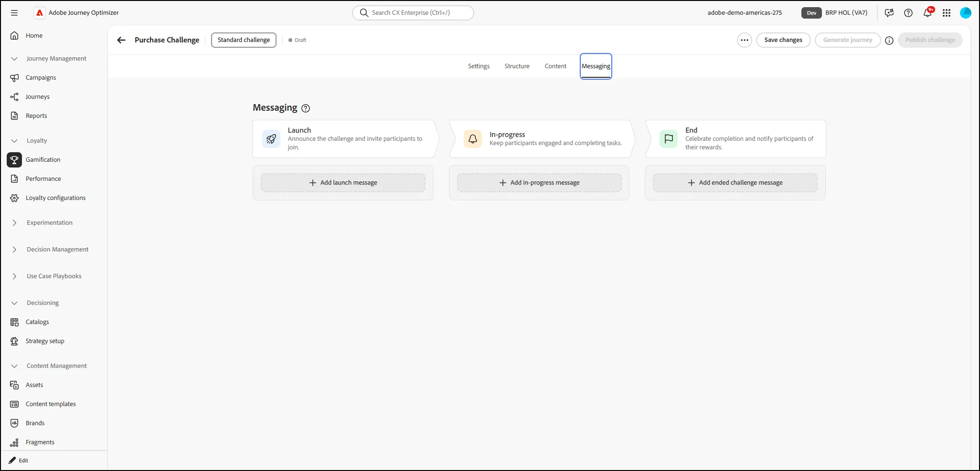Click the Draft status label
980x471 pixels.
[x=298, y=40]
